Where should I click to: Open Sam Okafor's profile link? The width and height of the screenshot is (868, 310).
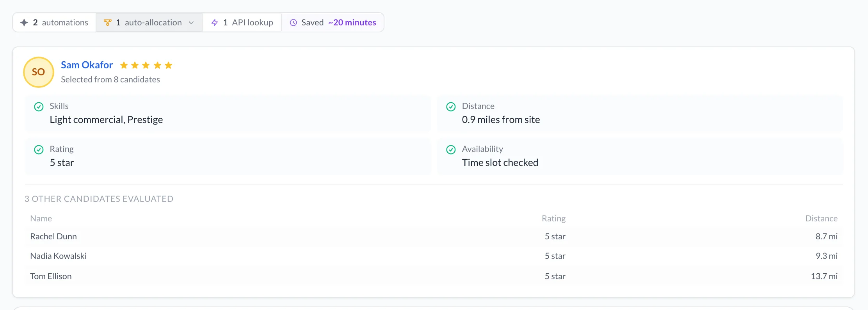pyautogui.click(x=87, y=65)
